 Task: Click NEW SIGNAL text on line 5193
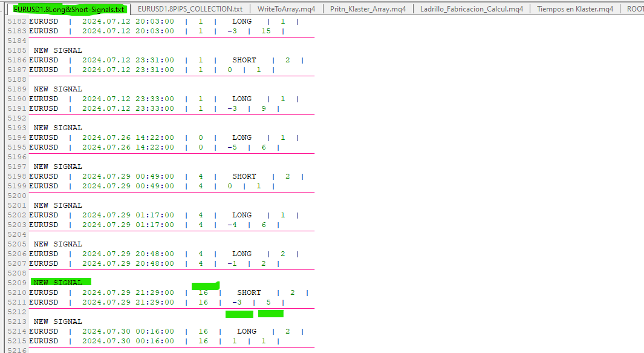(58, 128)
